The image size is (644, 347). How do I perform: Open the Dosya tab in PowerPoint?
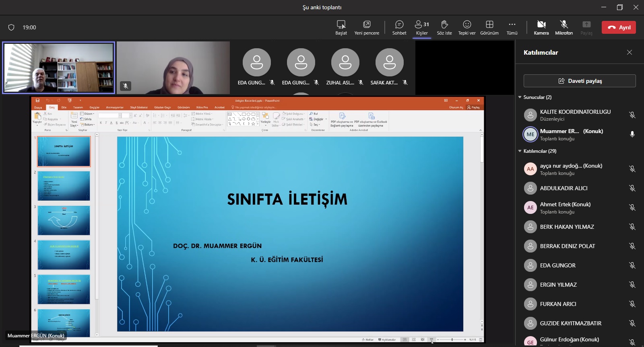pyautogui.click(x=38, y=107)
